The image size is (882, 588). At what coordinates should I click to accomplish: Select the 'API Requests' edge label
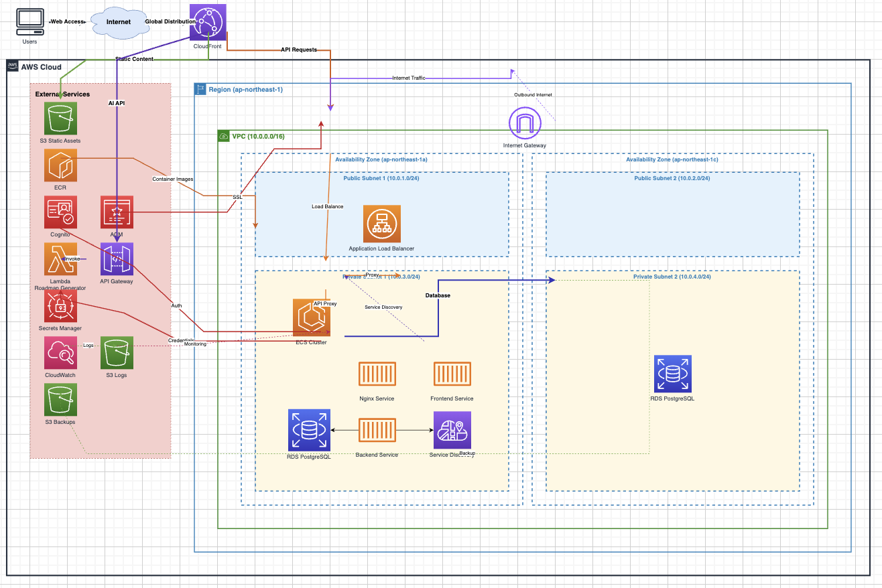click(299, 50)
